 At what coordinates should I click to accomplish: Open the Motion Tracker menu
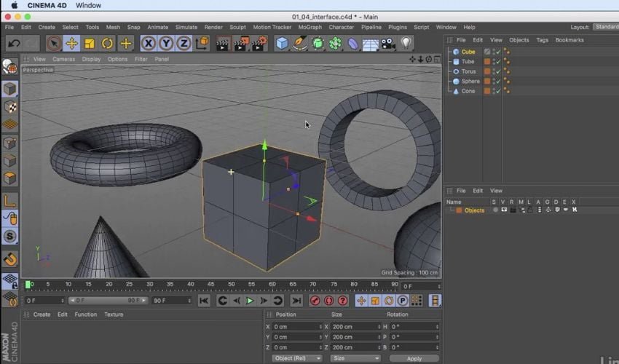[272, 27]
